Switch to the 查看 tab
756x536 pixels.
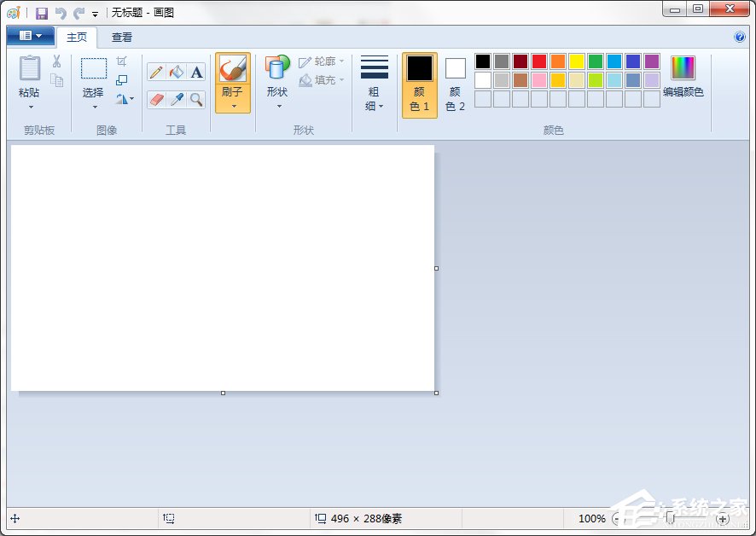coord(122,37)
